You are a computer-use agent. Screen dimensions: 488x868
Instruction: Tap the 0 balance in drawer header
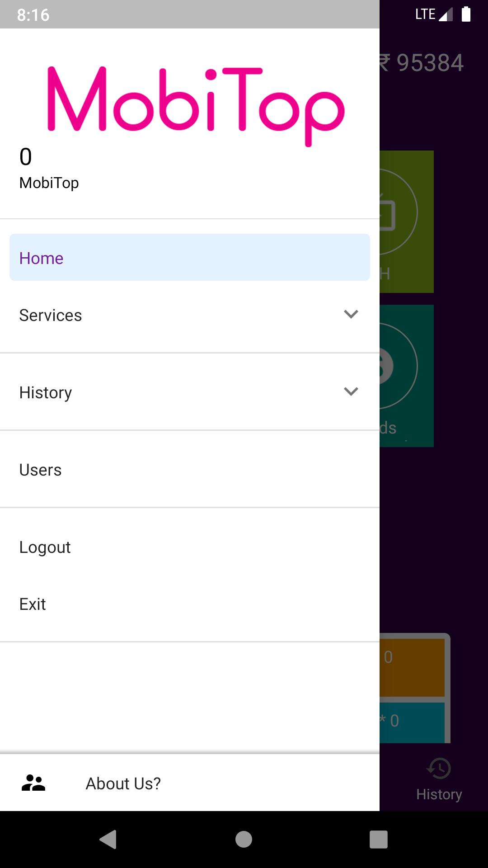click(26, 157)
